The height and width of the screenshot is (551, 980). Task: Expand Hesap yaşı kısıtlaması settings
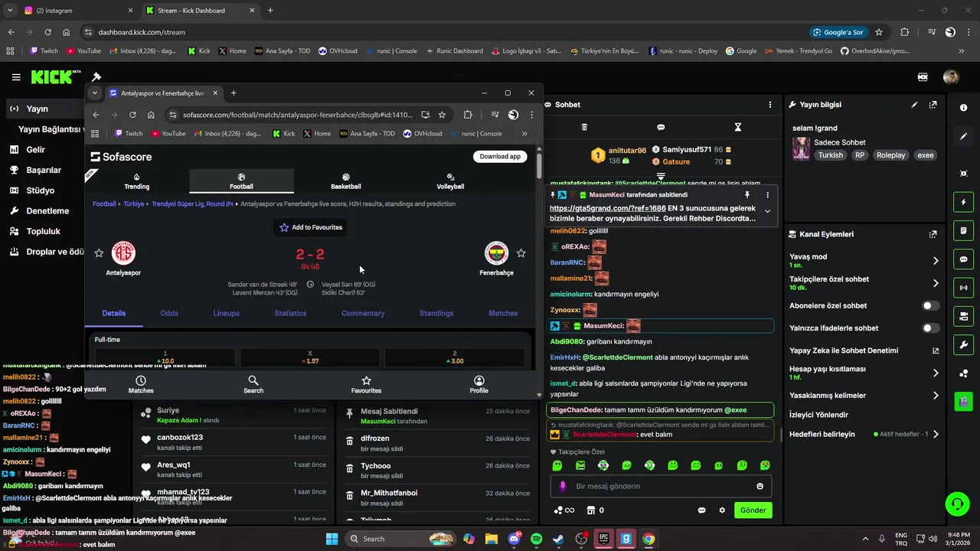[936, 373]
